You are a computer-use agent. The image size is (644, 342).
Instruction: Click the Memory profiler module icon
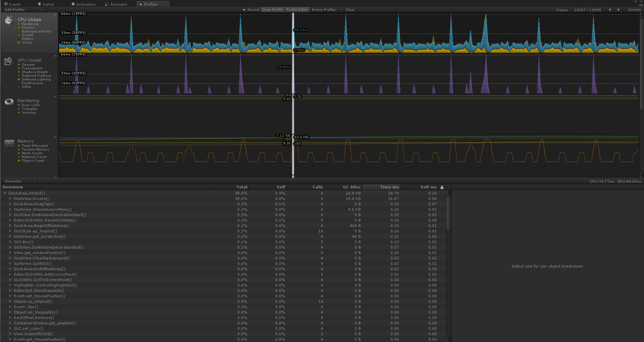(9, 142)
